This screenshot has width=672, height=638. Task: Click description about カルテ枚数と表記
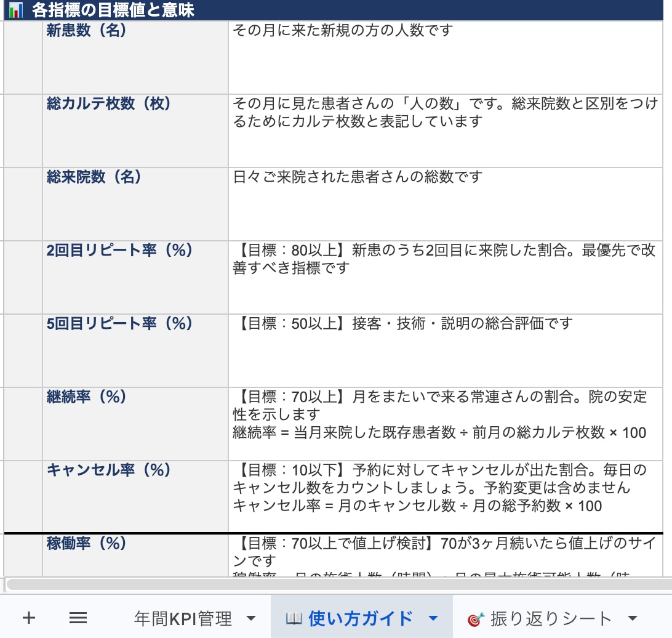[x=446, y=131]
